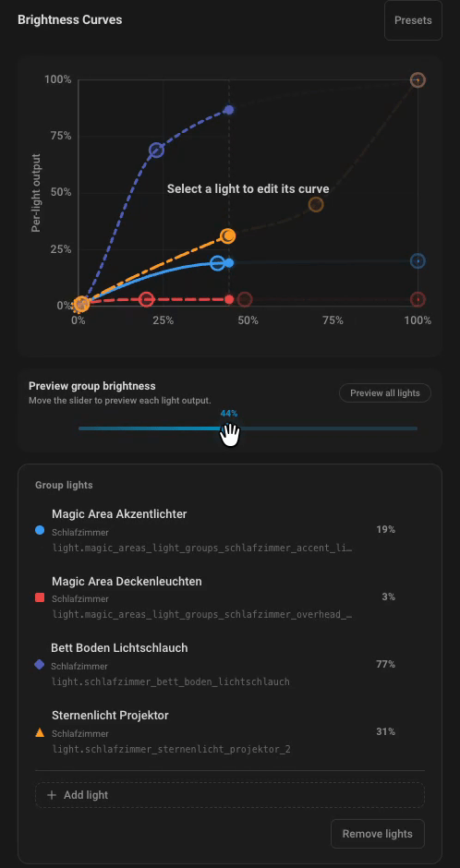The width and height of the screenshot is (460, 868).
Task: Open the Presets menu
Action: (x=413, y=20)
